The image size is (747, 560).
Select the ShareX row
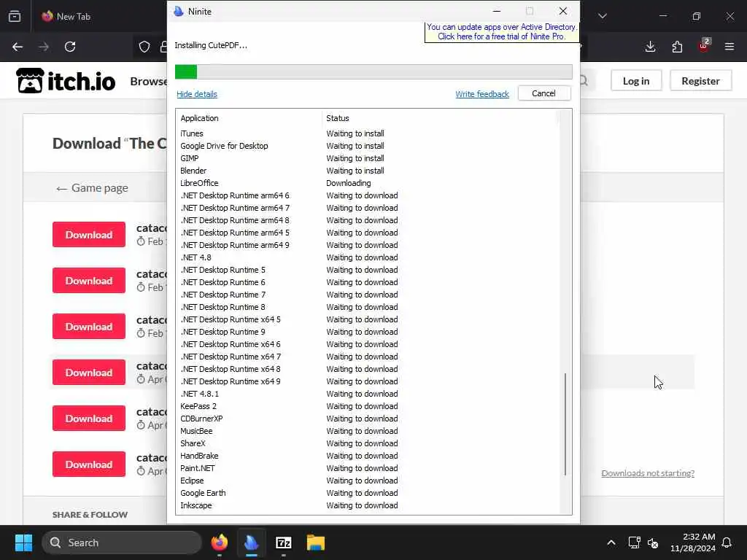point(368,443)
